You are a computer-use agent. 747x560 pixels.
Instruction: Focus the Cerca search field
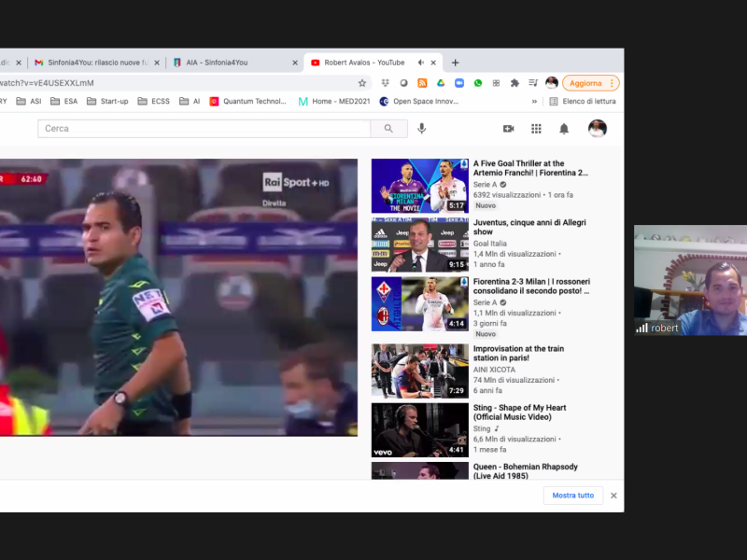pyautogui.click(x=204, y=129)
